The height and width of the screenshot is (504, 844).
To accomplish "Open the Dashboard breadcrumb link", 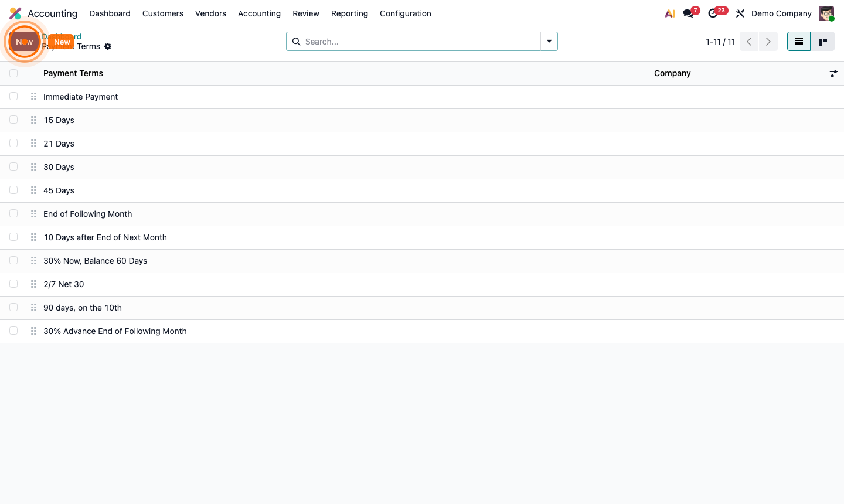I will pyautogui.click(x=62, y=36).
